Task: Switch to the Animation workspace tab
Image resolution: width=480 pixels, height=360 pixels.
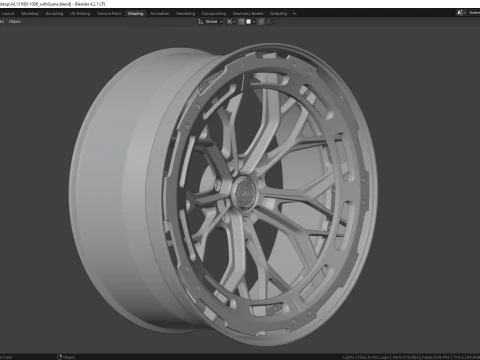Action: coord(160,14)
